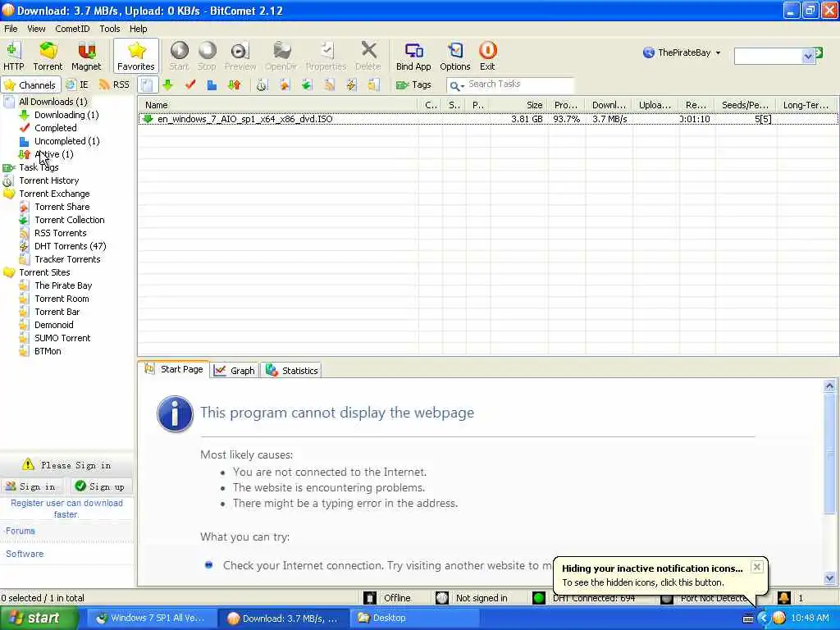Click the Delete task toolbar icon
Screen dimensions: 840x630
pyautogui.click(x=368, y=56)
